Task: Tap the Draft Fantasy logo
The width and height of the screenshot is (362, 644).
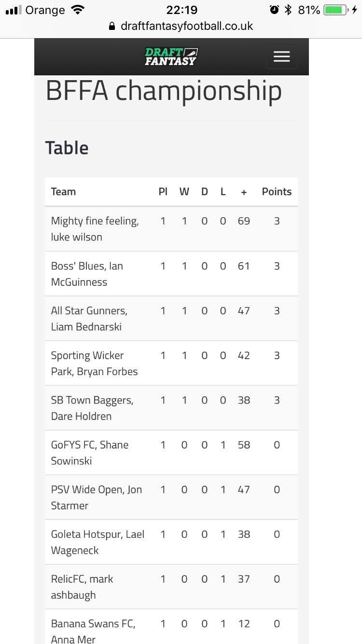Action: point(171,56)
